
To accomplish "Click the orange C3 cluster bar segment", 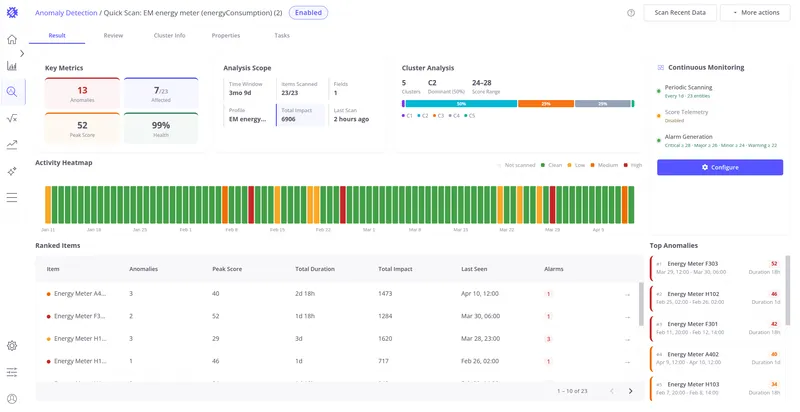I will 546,104.
